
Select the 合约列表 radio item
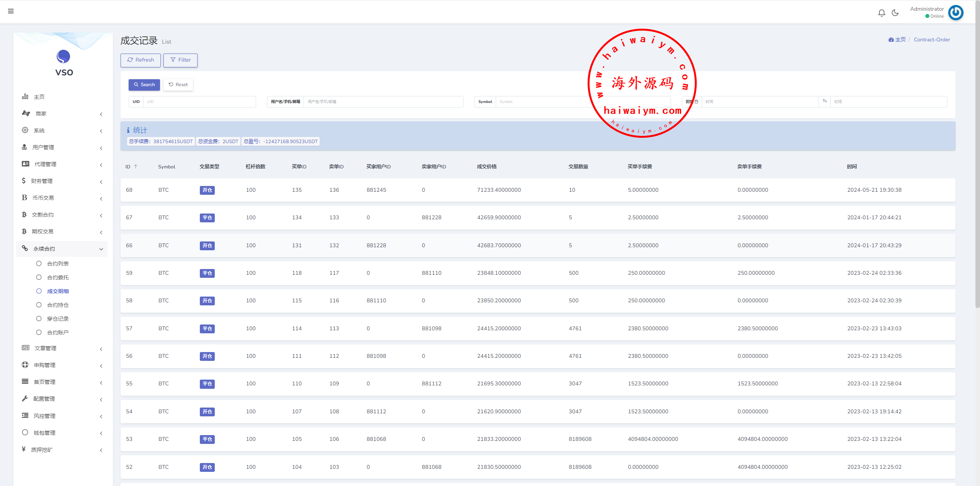tap(39, 263)
